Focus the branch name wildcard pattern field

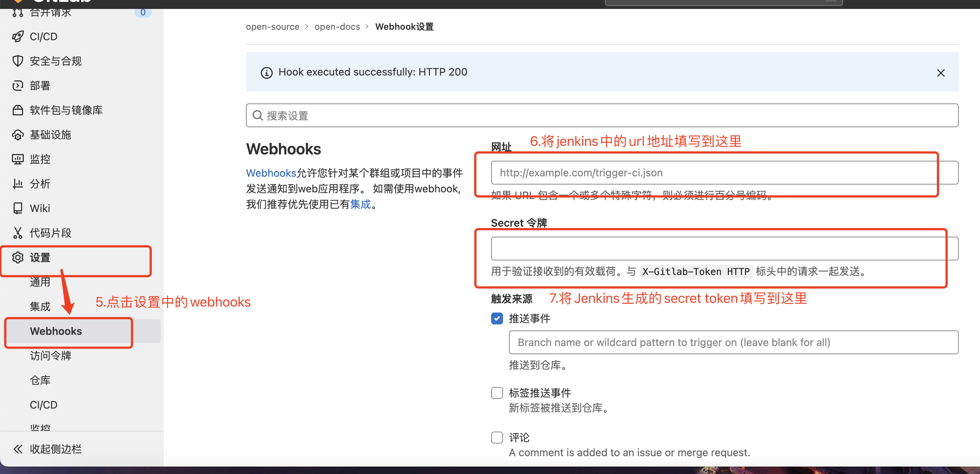pyautogui.click(x=733, y=342)
